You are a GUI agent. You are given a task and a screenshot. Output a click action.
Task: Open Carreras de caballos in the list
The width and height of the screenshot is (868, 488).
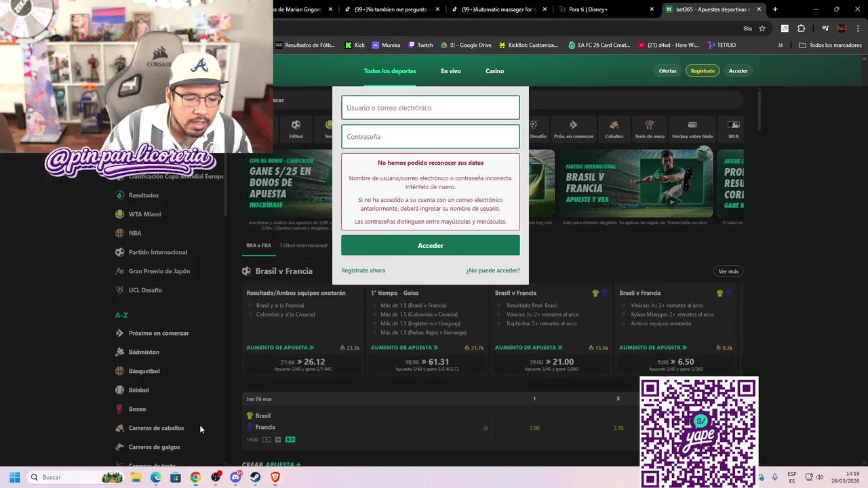tap(156, 428)
